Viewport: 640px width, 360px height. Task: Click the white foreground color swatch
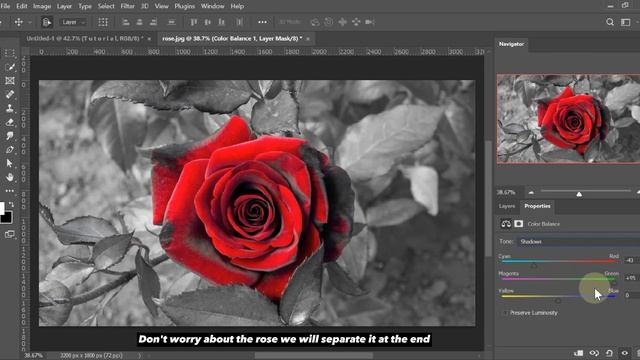pos(2,208)
